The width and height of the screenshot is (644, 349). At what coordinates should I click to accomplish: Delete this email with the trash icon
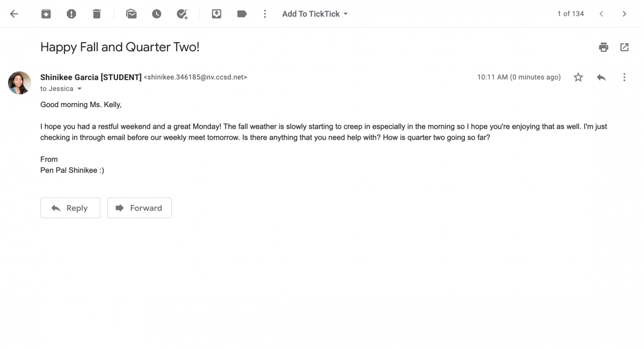97,14
